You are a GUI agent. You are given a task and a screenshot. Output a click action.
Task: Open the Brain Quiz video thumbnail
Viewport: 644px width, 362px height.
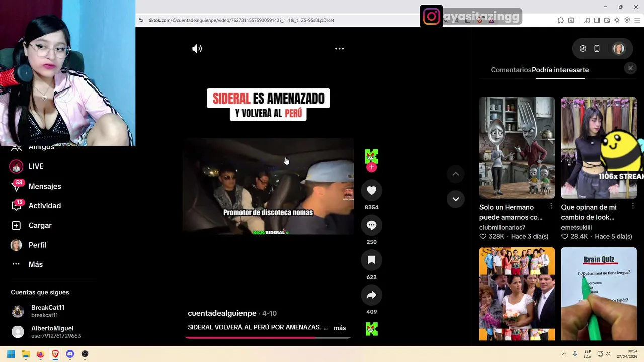tap(599, 294)
